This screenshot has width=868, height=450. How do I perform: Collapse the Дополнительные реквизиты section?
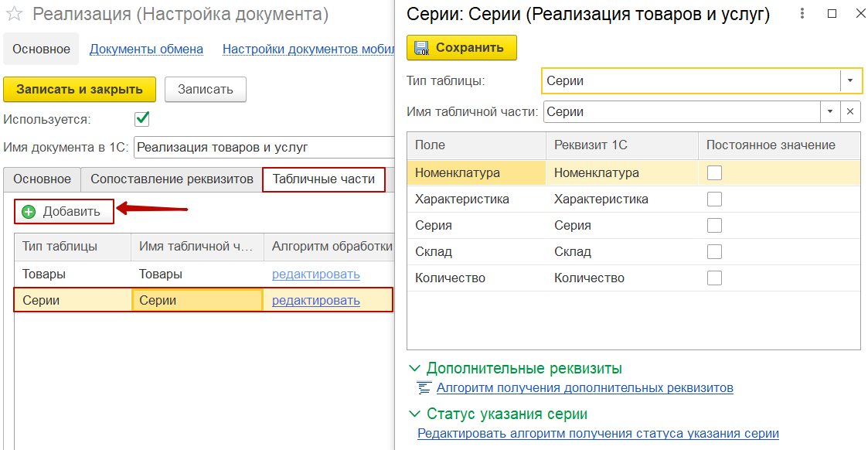pyautogui.click(x=416, y=369)
